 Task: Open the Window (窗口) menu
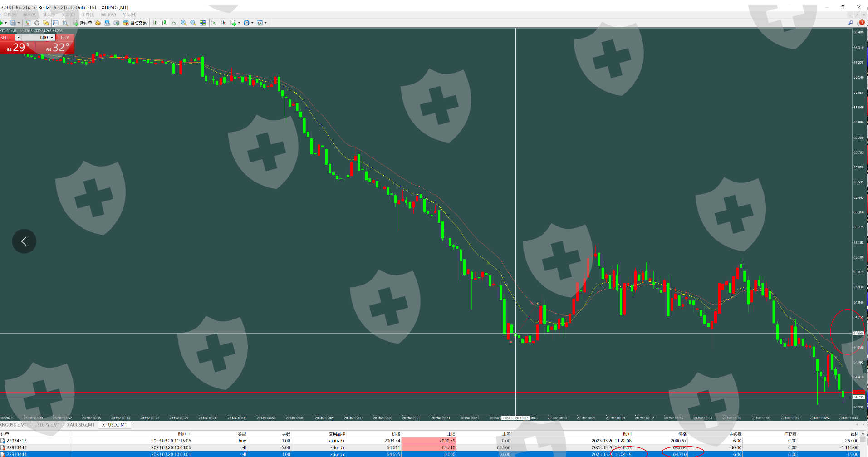tap(108, 15)
